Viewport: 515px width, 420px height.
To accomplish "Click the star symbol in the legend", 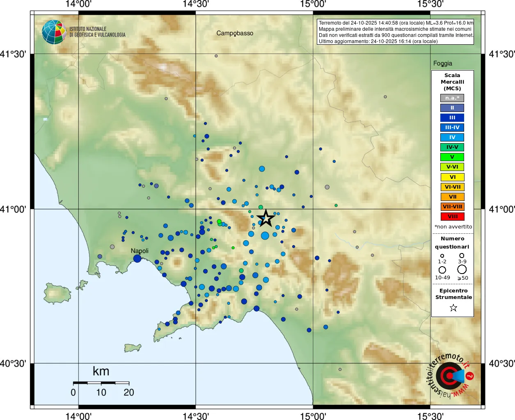I will click(453, 308).
